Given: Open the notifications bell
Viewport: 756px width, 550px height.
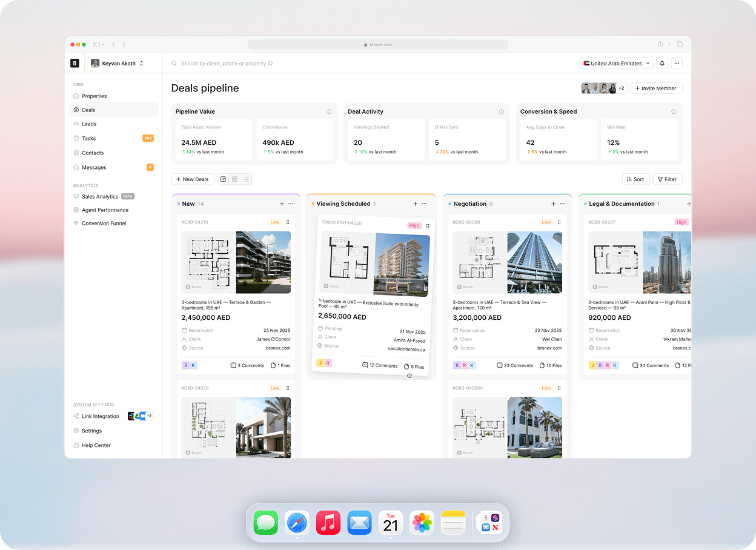Looking at the screenshot, I should pyautogui.click(x=662, y=63).
